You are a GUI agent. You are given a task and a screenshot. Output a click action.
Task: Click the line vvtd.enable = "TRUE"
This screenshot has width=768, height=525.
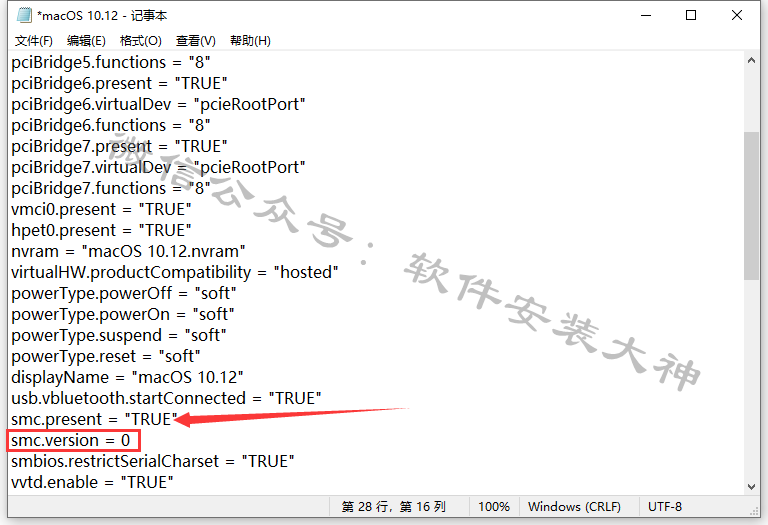point(92,483)
